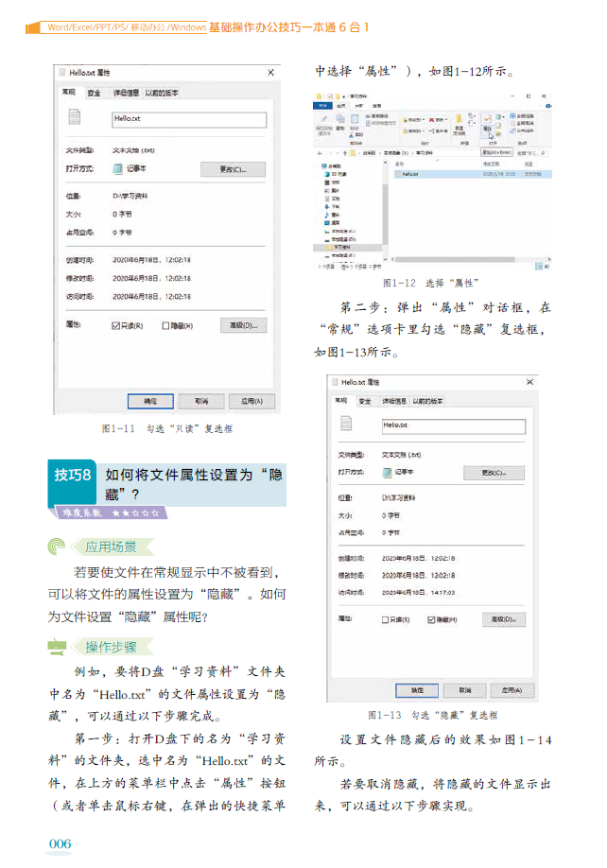This screenshot has width=607, height=868.
Task: Click the details view icon in status bar
Action: [x=538, y=266]
